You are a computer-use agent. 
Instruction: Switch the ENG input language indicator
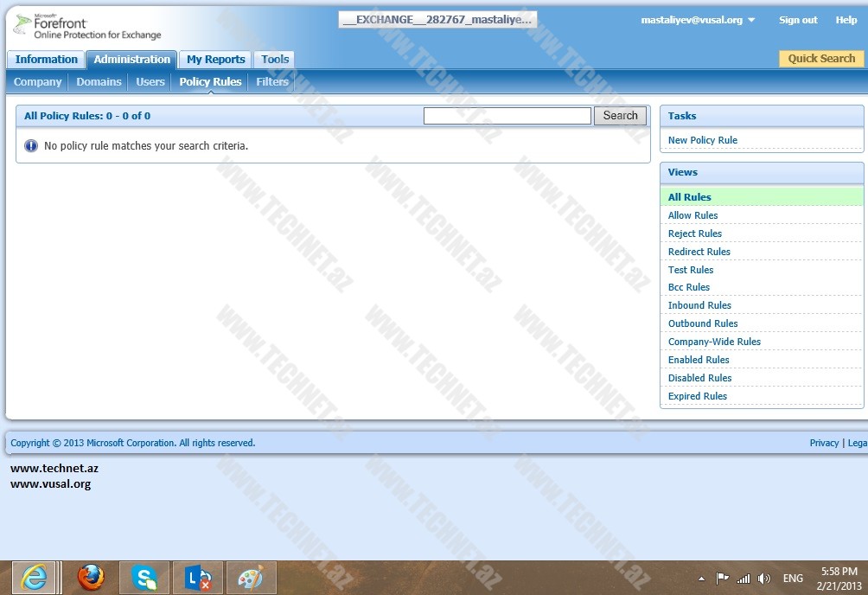tap(792, 579)
